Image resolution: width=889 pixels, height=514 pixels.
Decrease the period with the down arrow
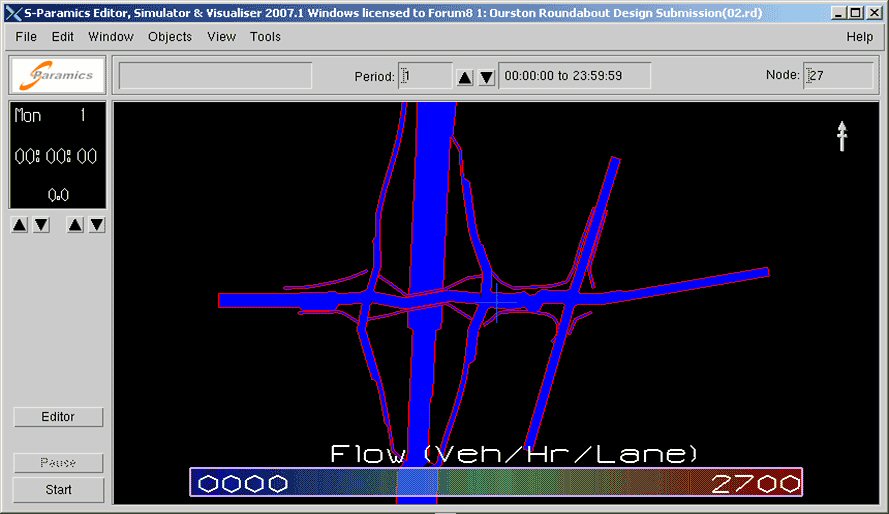point(487,77)
